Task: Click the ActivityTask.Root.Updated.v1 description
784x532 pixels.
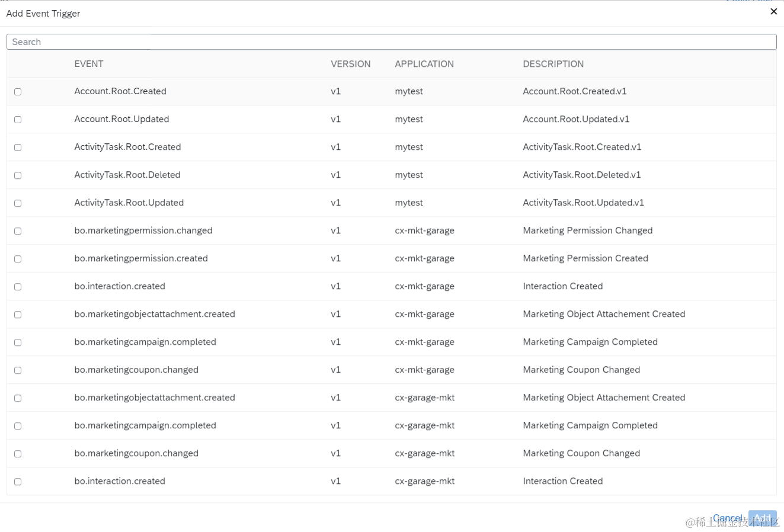Action: pos(584,203)
